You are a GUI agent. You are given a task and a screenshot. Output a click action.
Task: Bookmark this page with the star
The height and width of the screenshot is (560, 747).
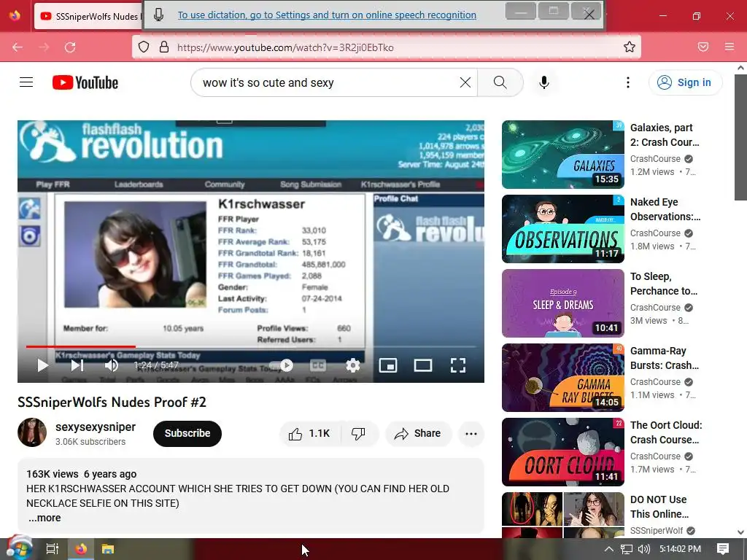(x=630, y=47)
